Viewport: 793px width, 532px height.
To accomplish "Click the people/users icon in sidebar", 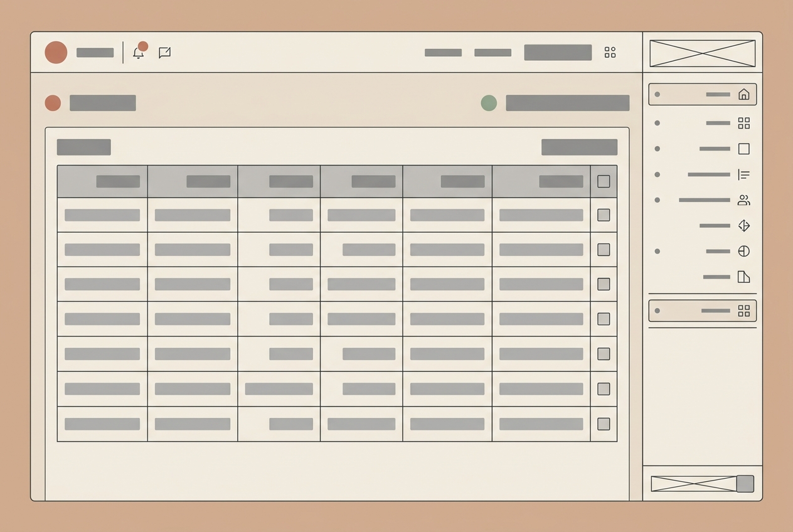I will coord(743,200).
